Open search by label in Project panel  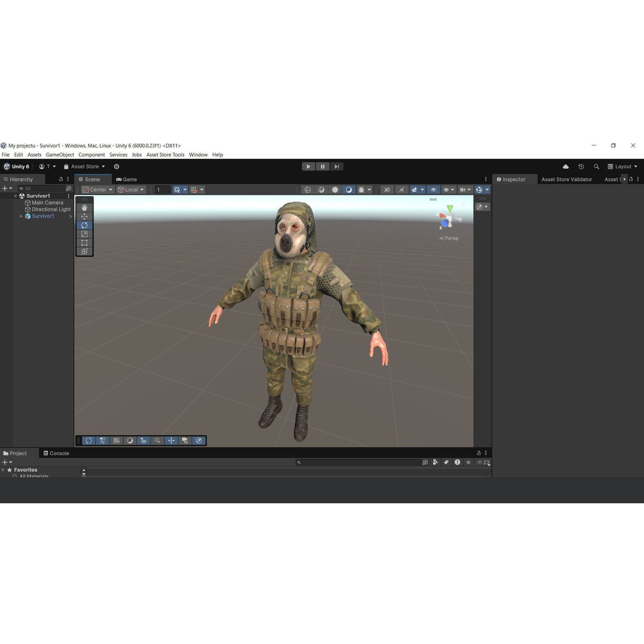coord(446,463)
